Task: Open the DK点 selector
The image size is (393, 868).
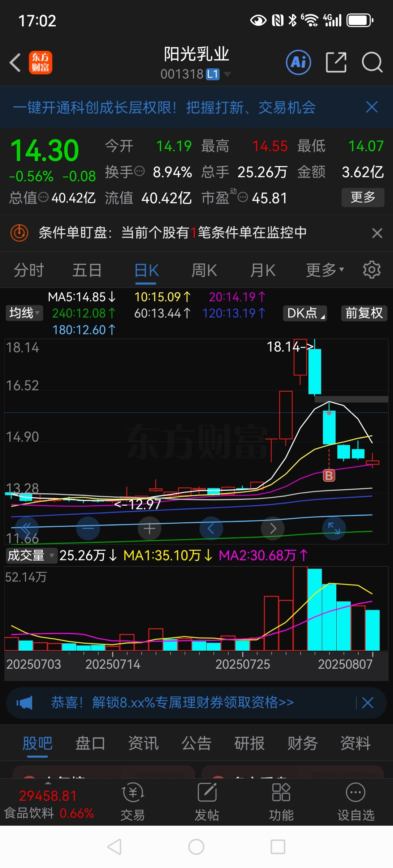Action: click(305, 313)
